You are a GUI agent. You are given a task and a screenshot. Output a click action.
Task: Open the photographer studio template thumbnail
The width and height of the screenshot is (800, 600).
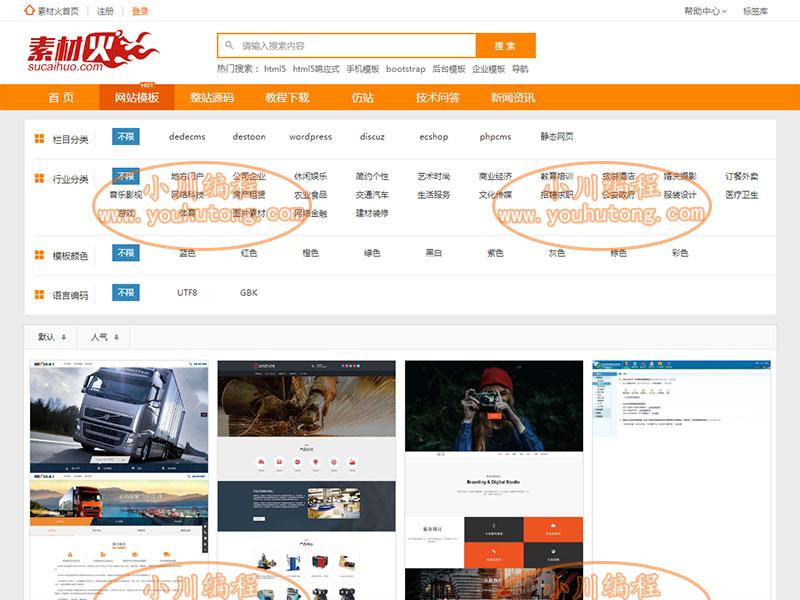494,480
